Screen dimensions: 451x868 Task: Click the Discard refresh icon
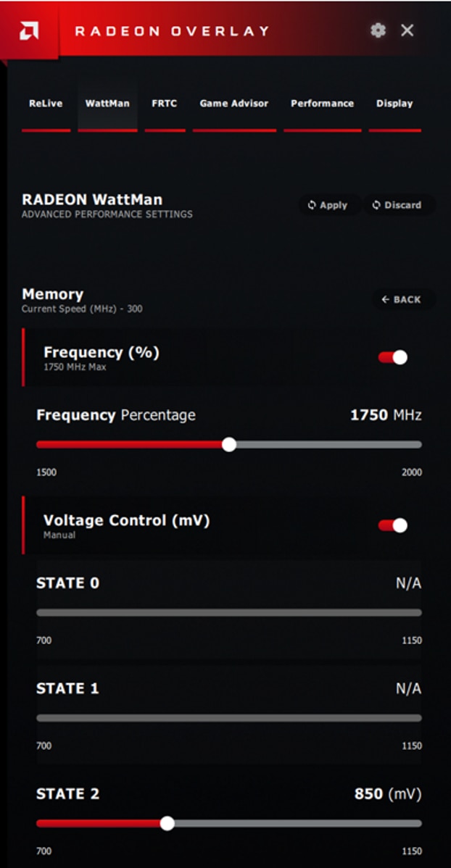coord(376,205)
